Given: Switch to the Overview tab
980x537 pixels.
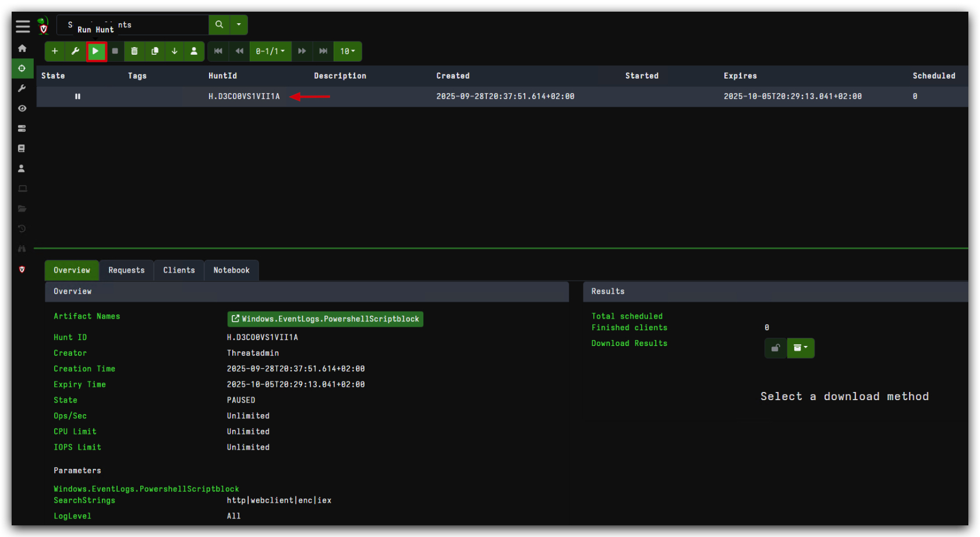Looking at the screenshot, I should (72, 270).
